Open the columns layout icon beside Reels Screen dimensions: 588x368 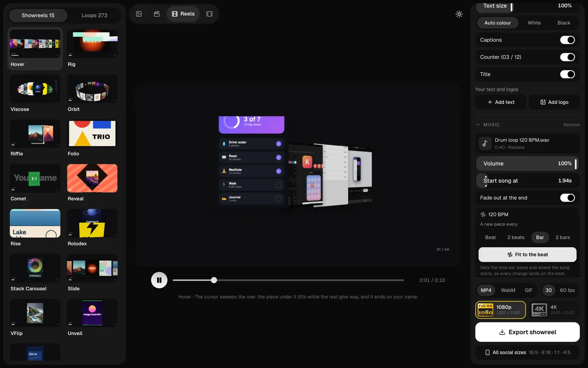point(209,14)
